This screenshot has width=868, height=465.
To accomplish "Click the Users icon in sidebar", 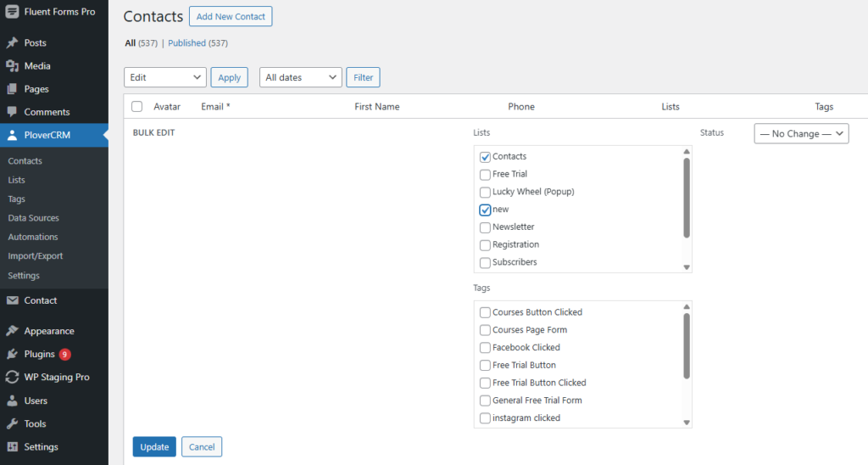I will 12,401.
